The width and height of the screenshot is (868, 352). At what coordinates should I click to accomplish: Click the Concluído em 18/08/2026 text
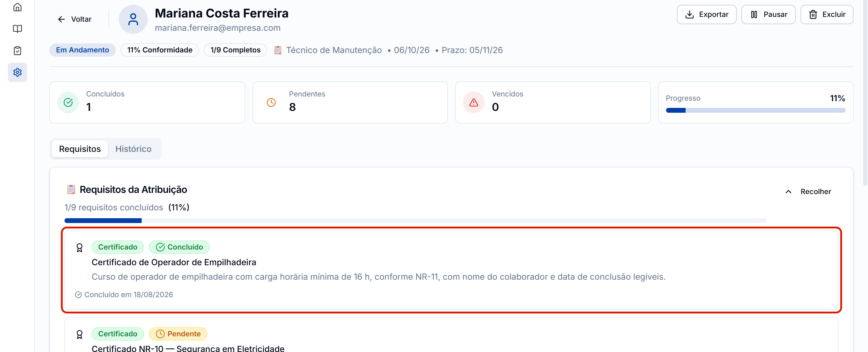point(128,294)
